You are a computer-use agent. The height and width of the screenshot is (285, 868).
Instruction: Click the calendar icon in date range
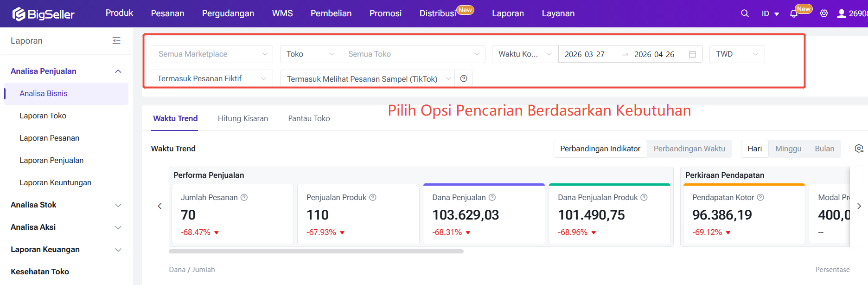(x=692, y=54)
